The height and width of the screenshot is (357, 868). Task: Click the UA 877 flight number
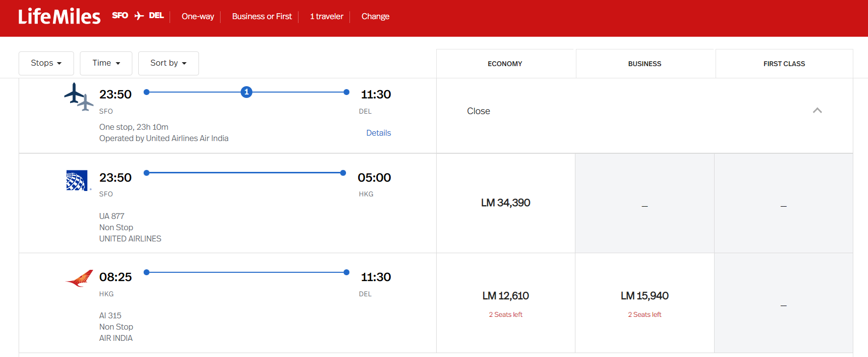click(112, 216)
